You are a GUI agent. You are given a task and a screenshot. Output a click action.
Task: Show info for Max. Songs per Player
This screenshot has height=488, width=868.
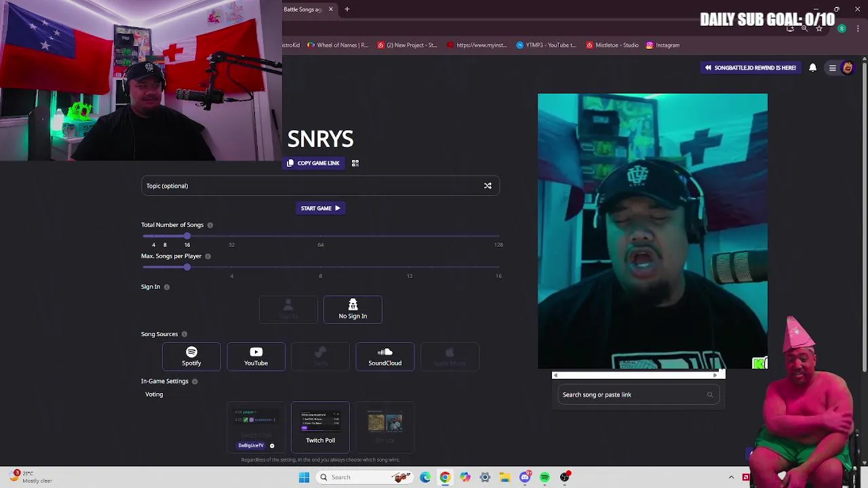click(208, 256)
